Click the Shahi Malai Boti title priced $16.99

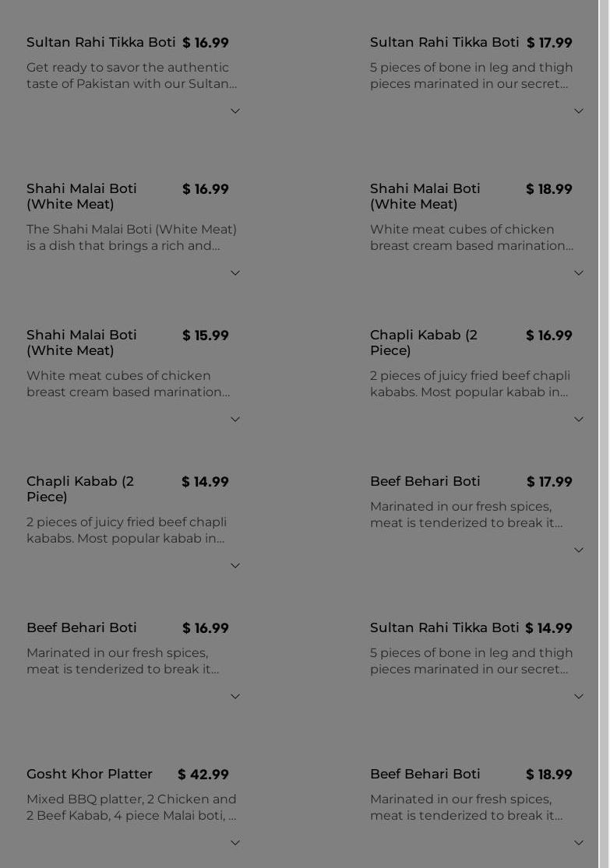click(x=82, y=196)
